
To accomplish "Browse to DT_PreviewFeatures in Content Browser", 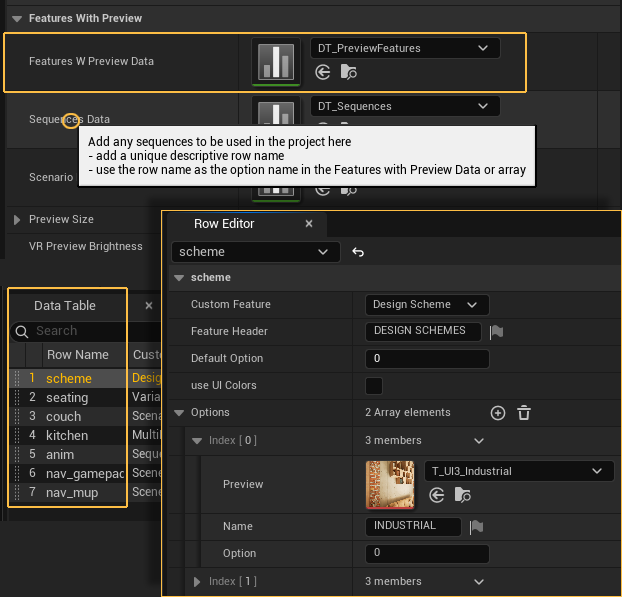I will (348, 72).
